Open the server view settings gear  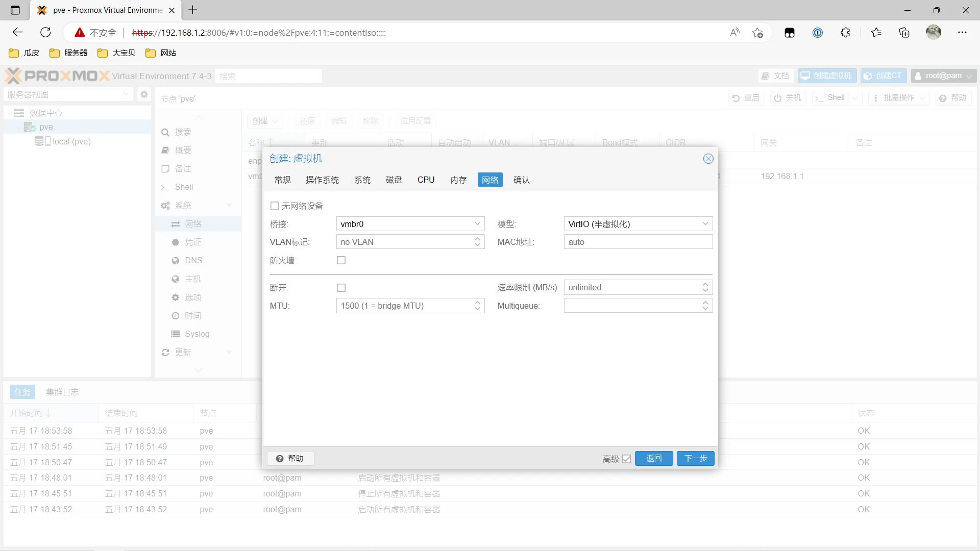[144, 94]
